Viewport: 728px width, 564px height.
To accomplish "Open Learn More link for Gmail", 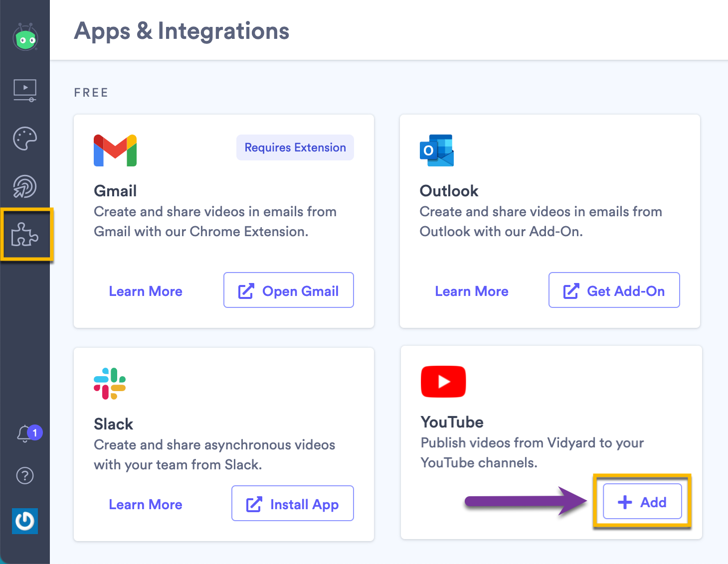I will pyautogui.click(x=146, y=291).
